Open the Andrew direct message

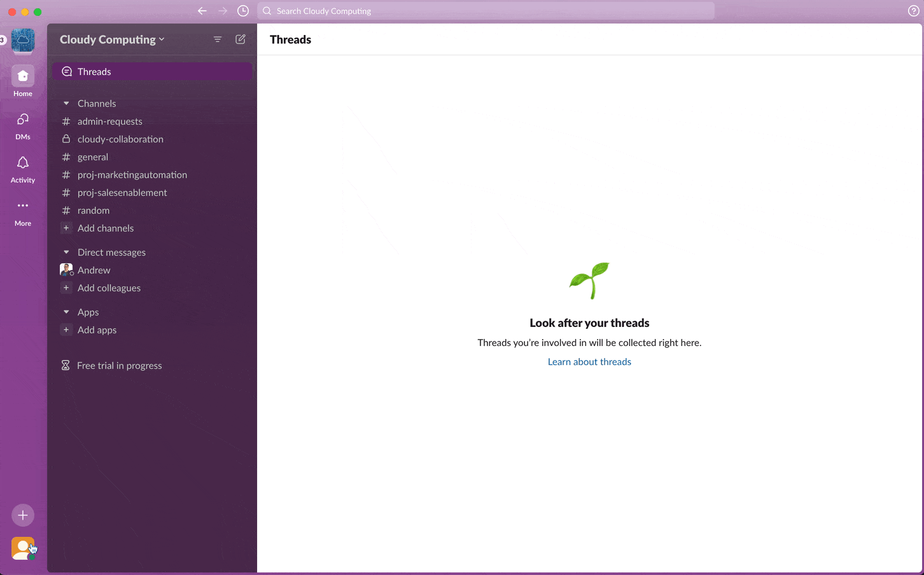click(94, 270)
